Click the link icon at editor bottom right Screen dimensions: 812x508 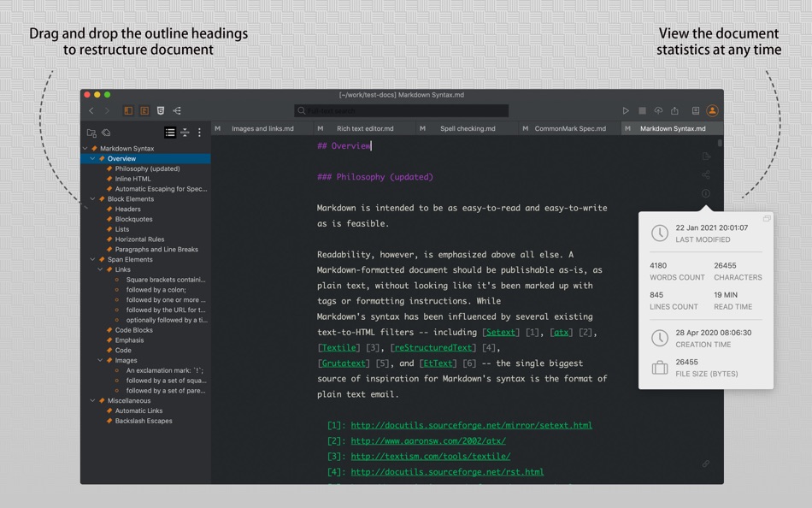pyautogui.click(x=706, y=464)
